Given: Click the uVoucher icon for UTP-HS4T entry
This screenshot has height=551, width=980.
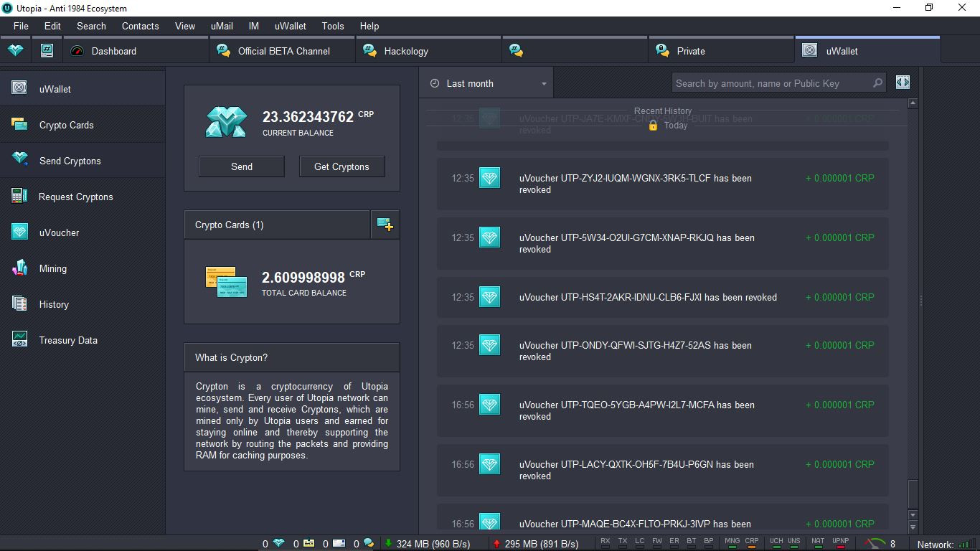Looking at the screenshot, I should [489, 297].
